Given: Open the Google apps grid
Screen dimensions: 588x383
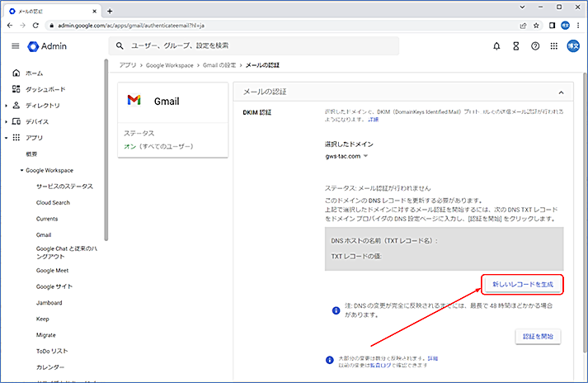Looking at the screenshot, I should pyautogui.click(x=554, y=46).
